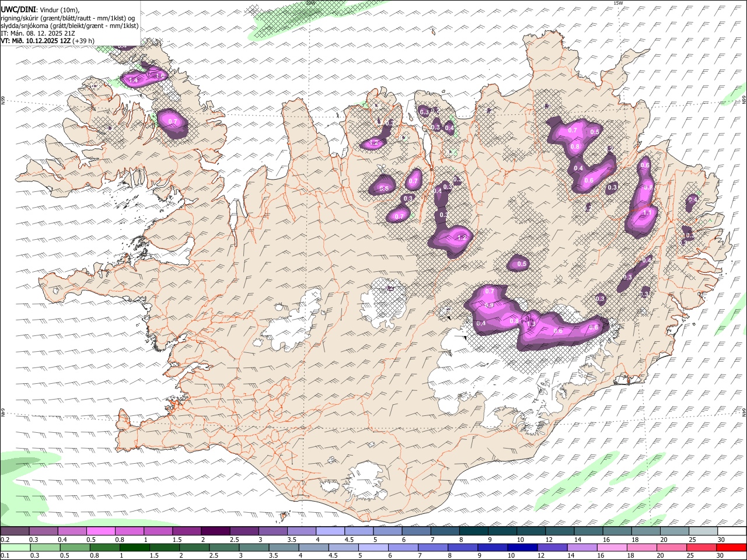Click the darkest purple 2 snow swatch
The image size is (747, 560).
tap(215, 531)
